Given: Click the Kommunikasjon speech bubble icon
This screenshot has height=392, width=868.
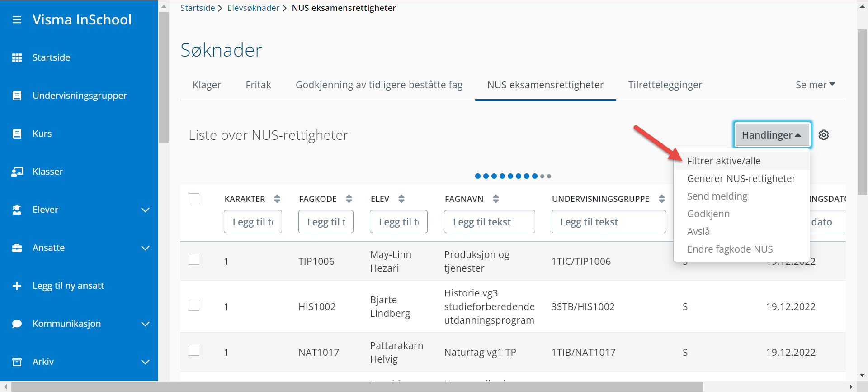Looking at the screenshot, I should tap(17, 324).
